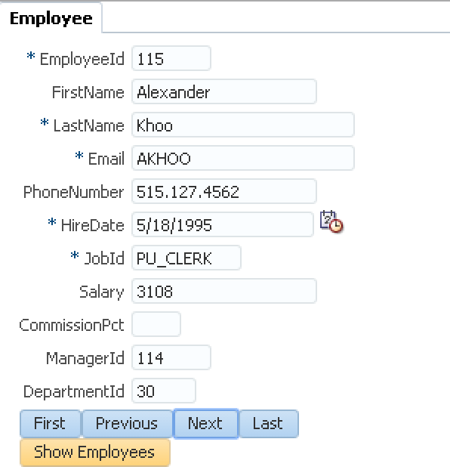Click the Salary label text
The width and height of the screenshot is (450, 476).
coord(102,292)
